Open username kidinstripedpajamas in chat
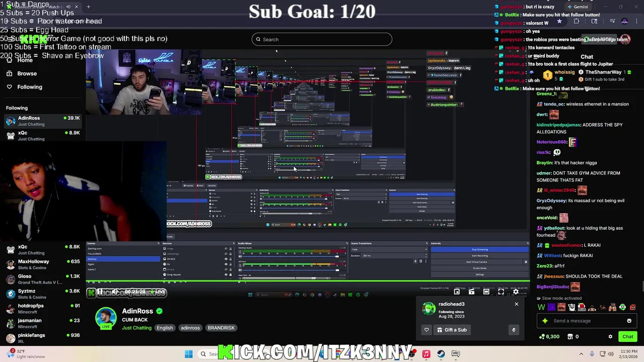 (558, 125)
